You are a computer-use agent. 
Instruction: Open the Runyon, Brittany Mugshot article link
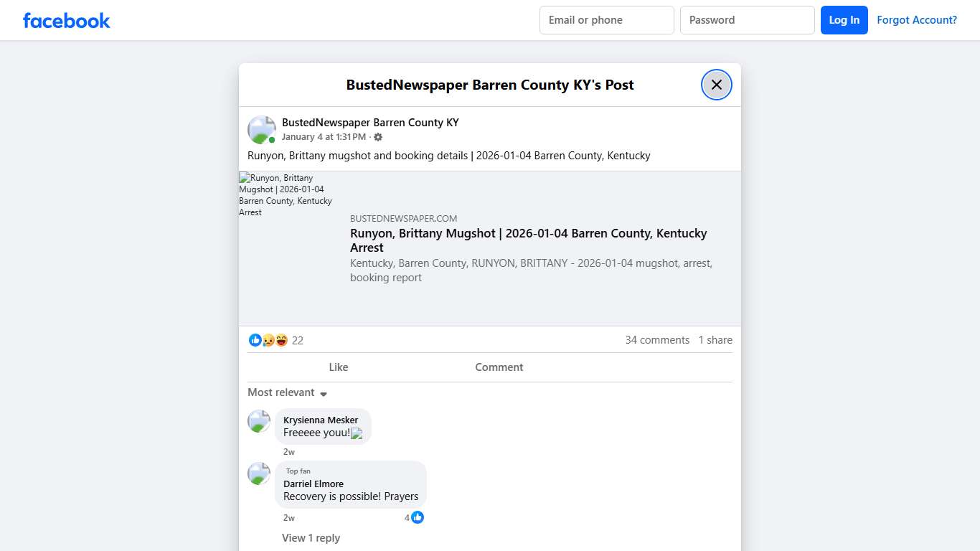[x=528, y=240]
